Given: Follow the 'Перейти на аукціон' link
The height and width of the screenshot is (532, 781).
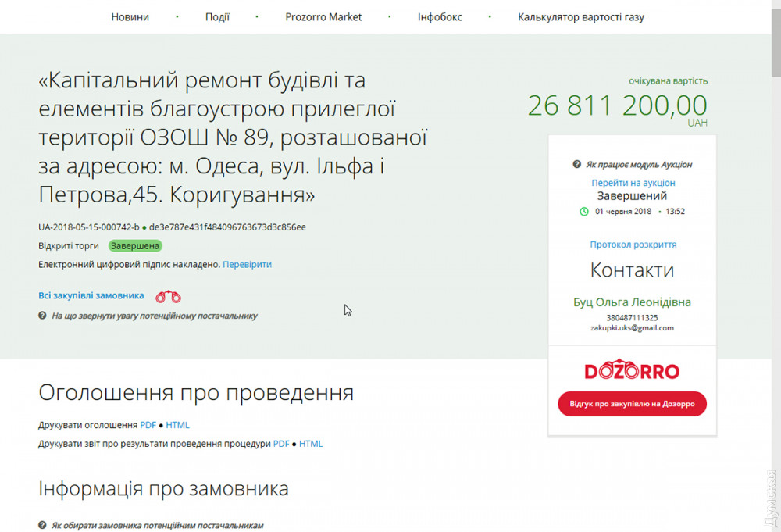Looking at the screenshot, I should coord(633,183).
